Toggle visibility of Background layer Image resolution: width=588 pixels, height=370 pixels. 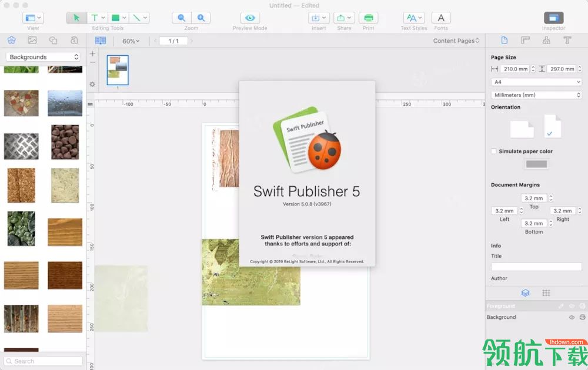click(x=572, y=317)
